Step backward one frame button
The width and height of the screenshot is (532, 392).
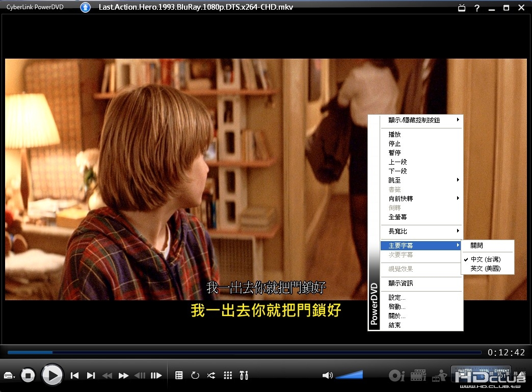(x=140, y=375)
